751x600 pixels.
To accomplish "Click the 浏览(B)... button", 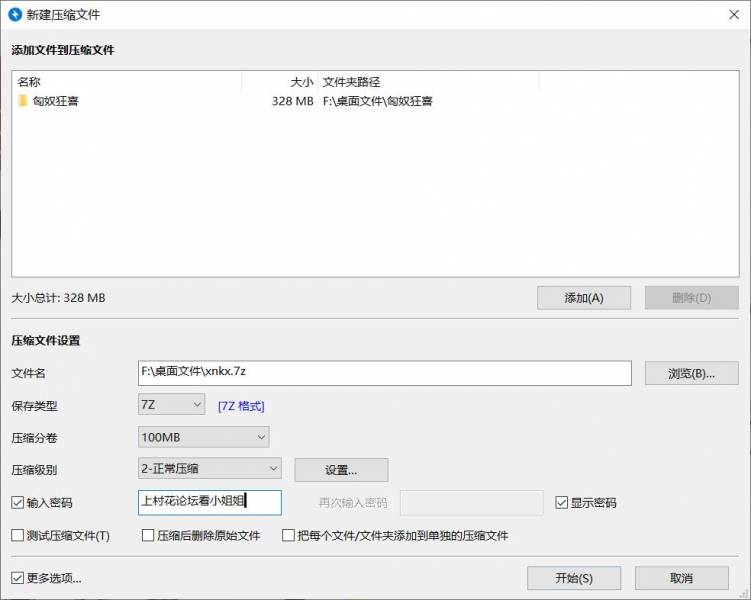I will click(691, 373).
